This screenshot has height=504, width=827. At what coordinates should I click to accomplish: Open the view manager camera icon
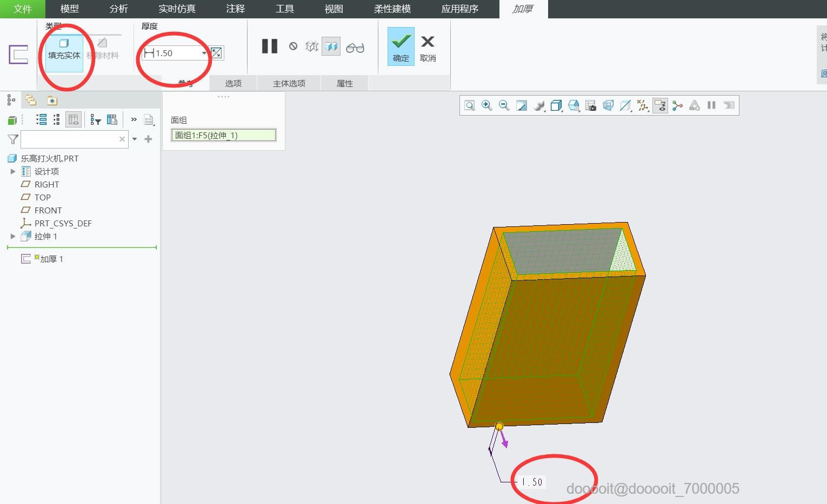coord(591,105)
